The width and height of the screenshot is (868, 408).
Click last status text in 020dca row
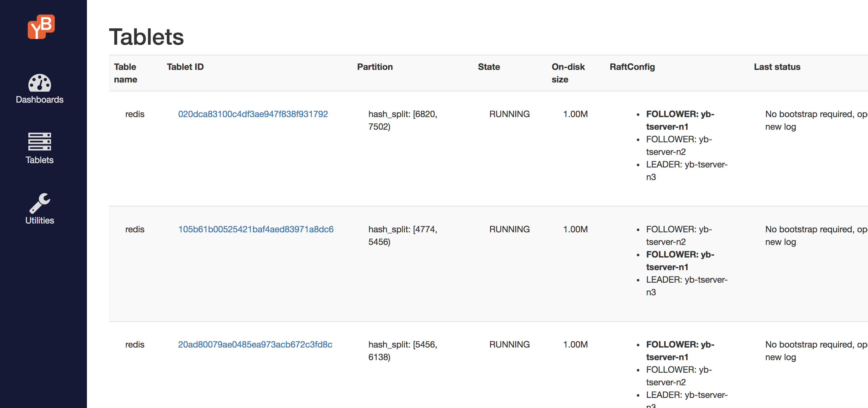(x=816, y=120)
